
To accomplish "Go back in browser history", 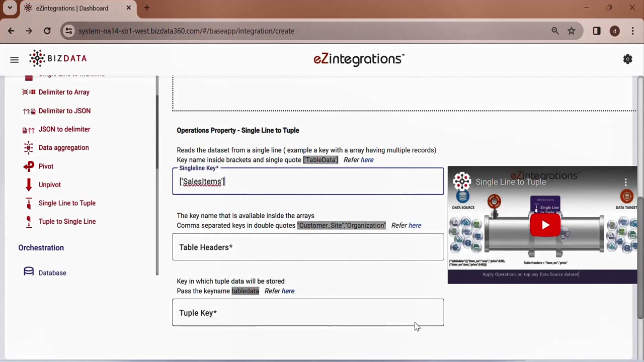I will (11, 31).
